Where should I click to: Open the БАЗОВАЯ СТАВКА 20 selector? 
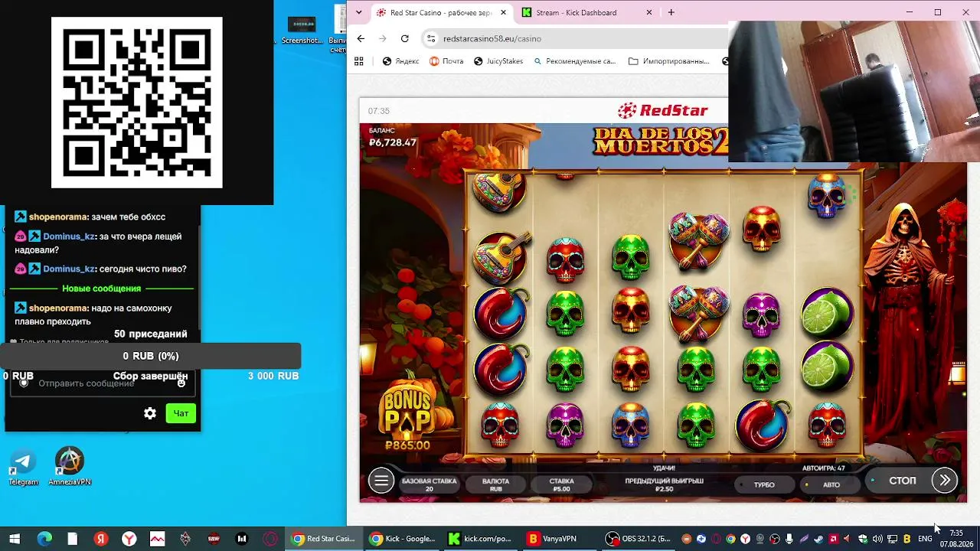click(x=429, y=484)
